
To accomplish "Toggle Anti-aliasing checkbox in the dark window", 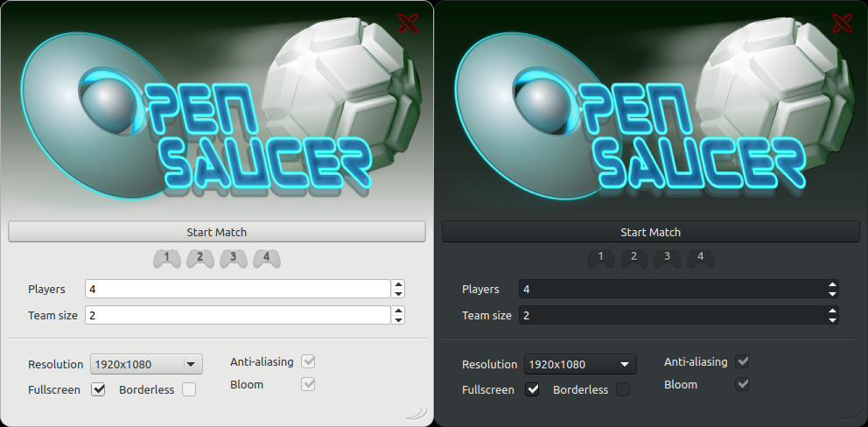I will 742,361.
